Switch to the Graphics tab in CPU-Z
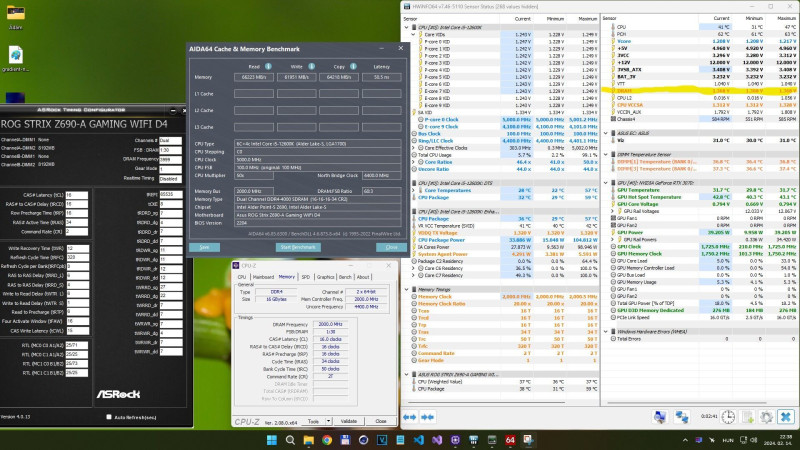 [x=325, y=277]
